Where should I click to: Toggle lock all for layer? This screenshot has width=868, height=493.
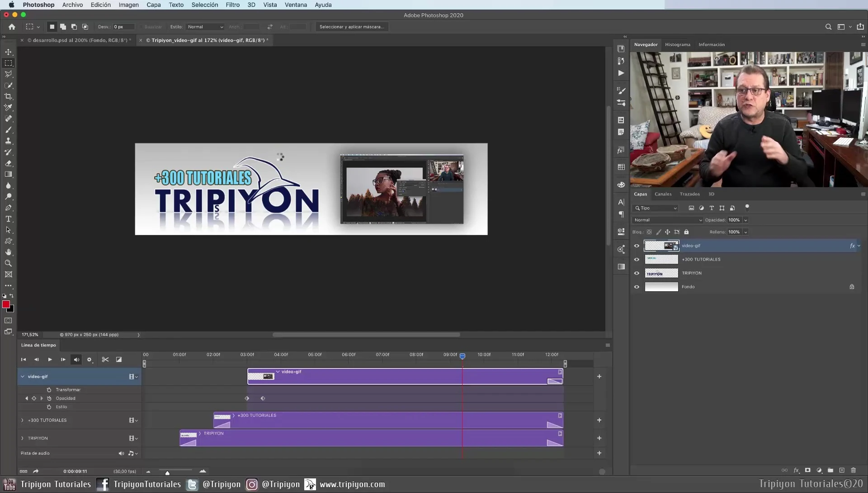pyautogui.click(x=686, y=232)
